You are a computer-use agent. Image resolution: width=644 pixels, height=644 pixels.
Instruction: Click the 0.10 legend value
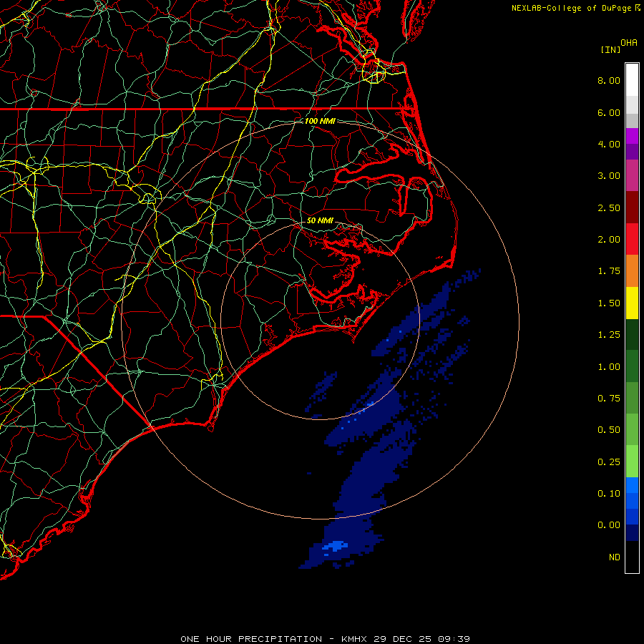click(x=609, y=494)
